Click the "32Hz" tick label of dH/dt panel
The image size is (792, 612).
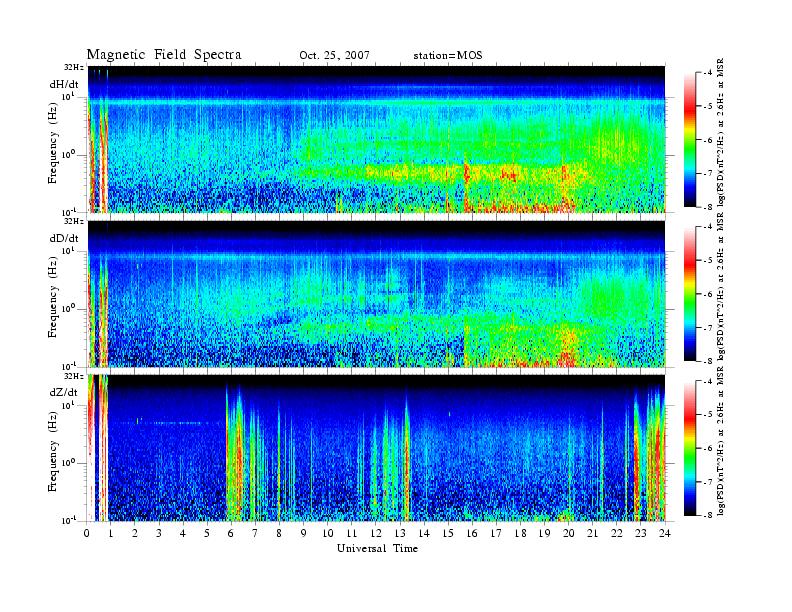(x=74, y=67)
